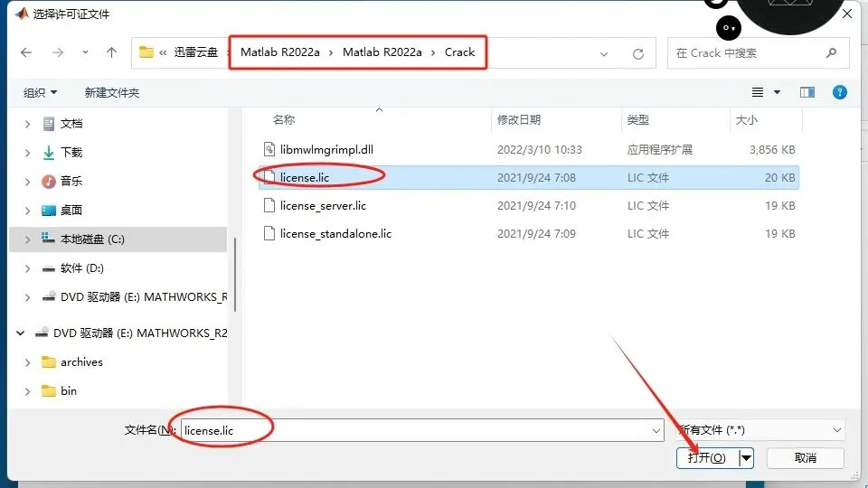
Task: Open the file name history dropdown
Action: (656, 430)
